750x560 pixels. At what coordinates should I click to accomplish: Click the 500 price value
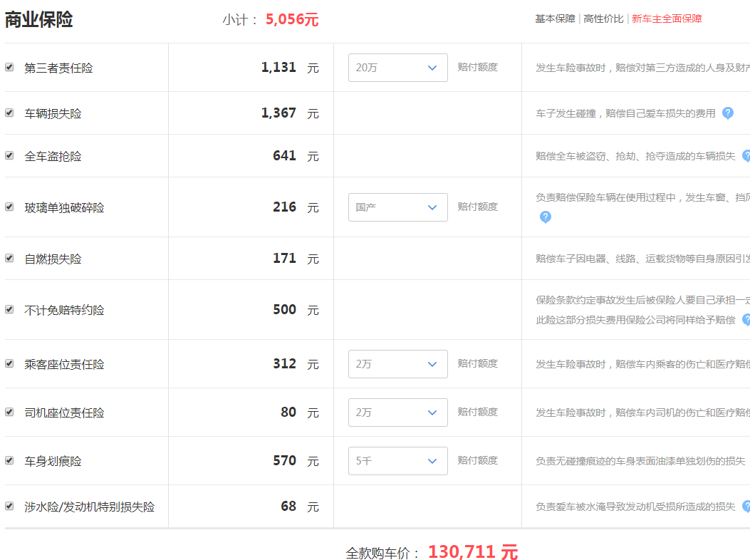click(x=284, y=309)
